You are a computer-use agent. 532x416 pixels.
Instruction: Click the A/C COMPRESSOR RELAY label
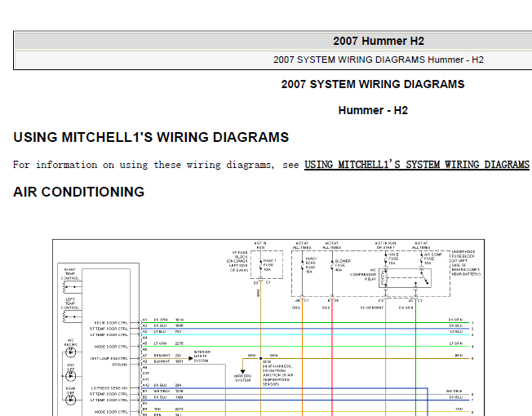(x=363, y=275)
